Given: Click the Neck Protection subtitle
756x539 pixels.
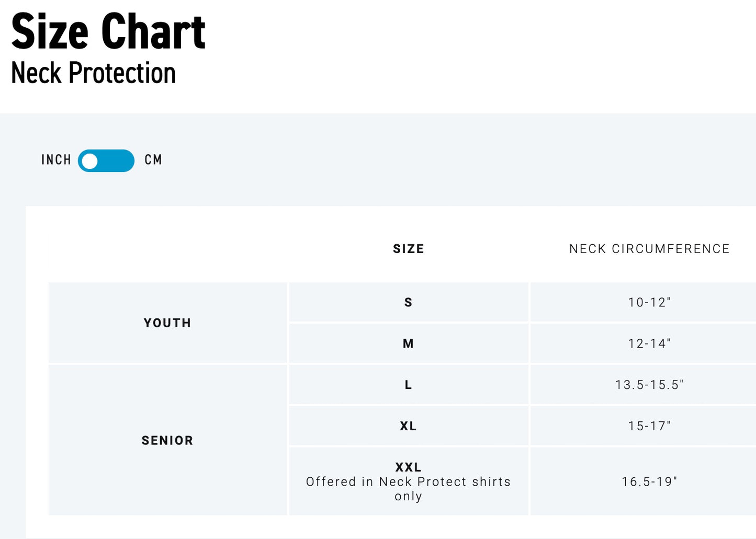Looking at the screenshot, I should coord(93,73).
